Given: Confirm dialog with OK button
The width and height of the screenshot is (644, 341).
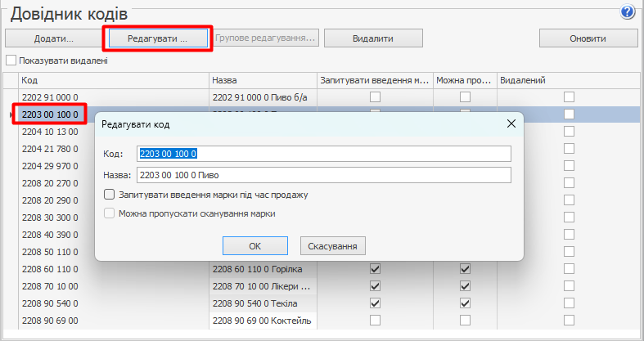Looking at the screenshot, I should (255, 246).
